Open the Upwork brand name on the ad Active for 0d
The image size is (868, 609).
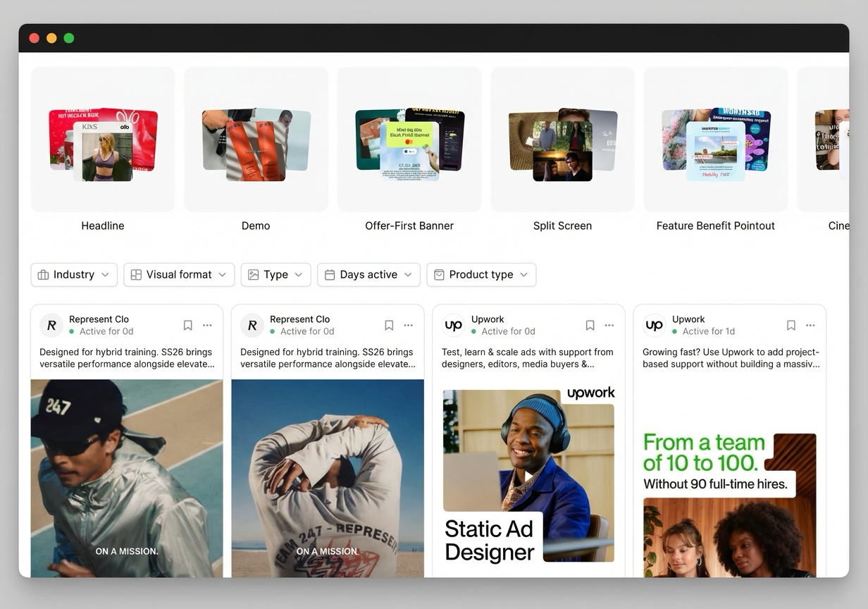[488, 319]
